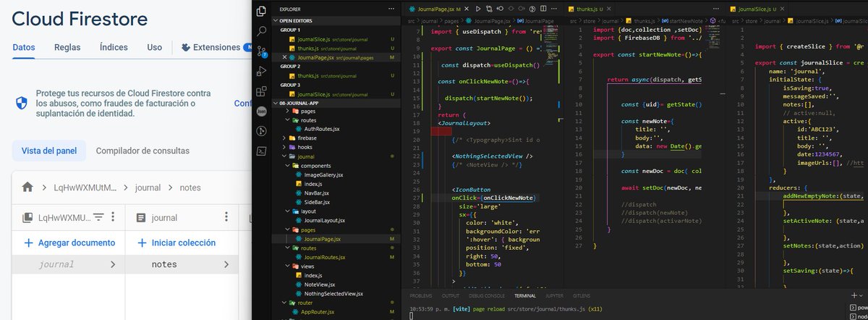Click the open changes icon next to Run

[488, 9]
